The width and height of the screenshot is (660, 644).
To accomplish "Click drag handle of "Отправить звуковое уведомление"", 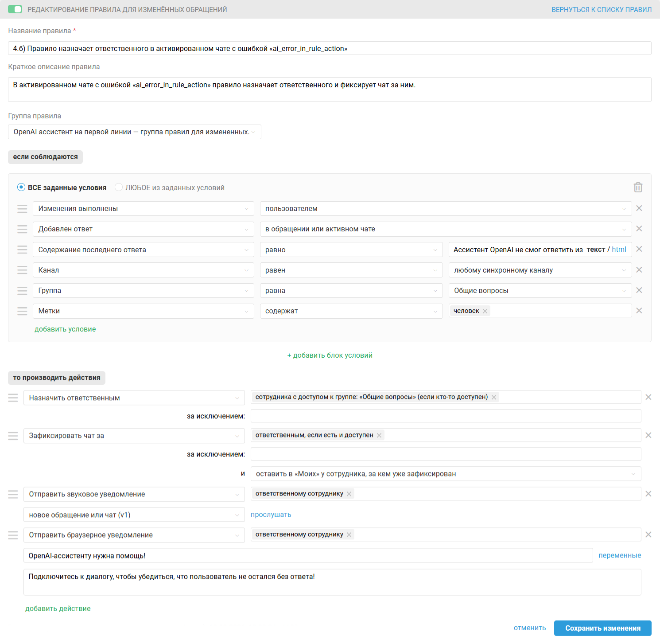I will (13, 494).
